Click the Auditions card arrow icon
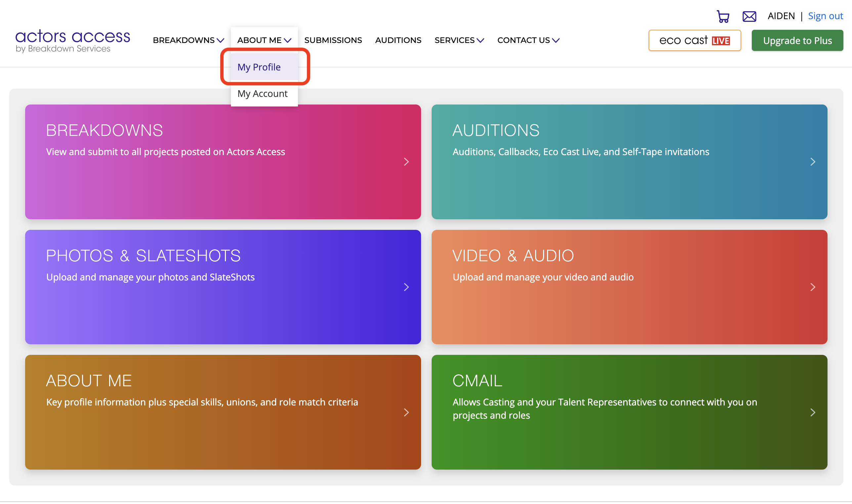This screenshot has height=504, width=852. (812, 162)
